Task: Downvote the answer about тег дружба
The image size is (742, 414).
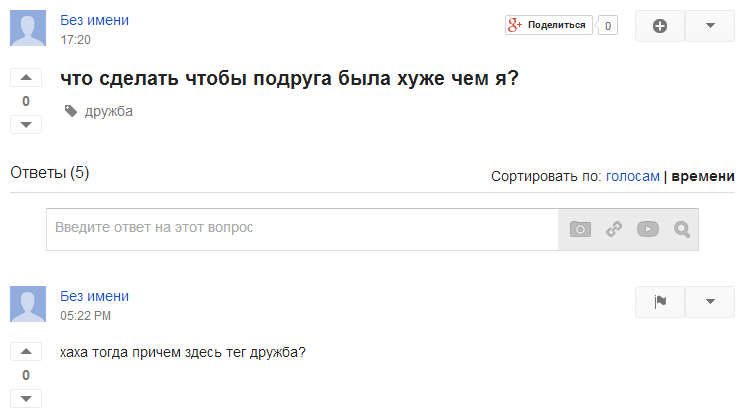Action: tap(26, 398)
